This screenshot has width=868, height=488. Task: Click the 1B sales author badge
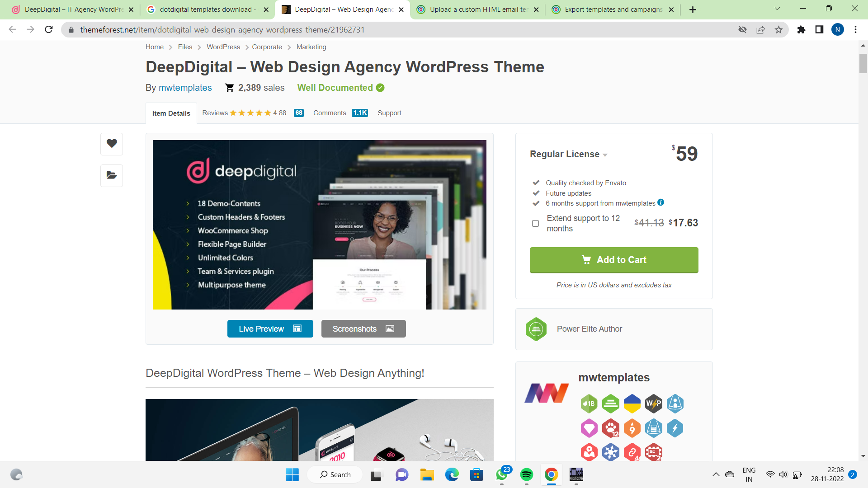pos(589,404)
